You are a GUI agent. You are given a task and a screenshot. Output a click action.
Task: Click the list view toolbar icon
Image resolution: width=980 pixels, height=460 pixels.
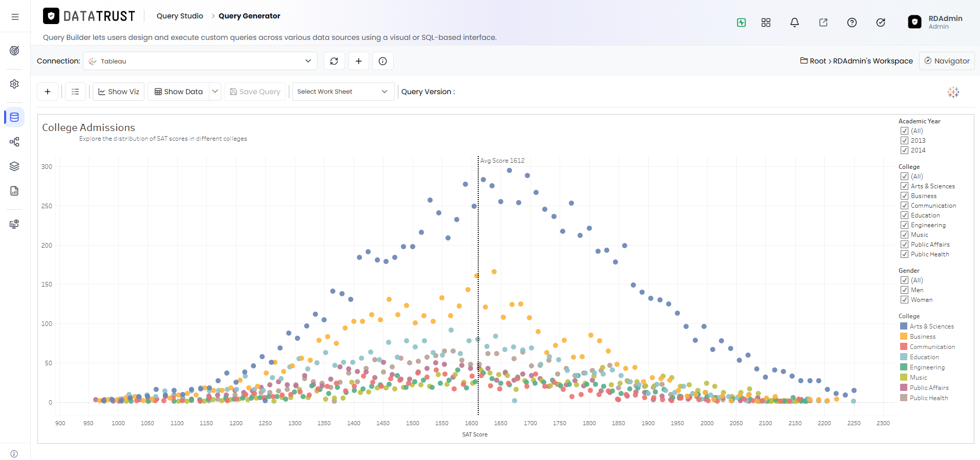coord(75,92)
